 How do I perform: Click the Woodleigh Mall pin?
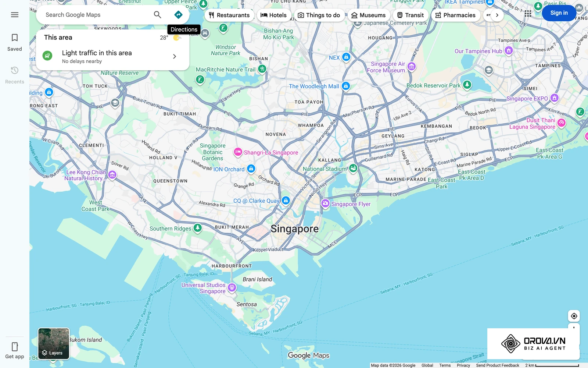(346, 86)
